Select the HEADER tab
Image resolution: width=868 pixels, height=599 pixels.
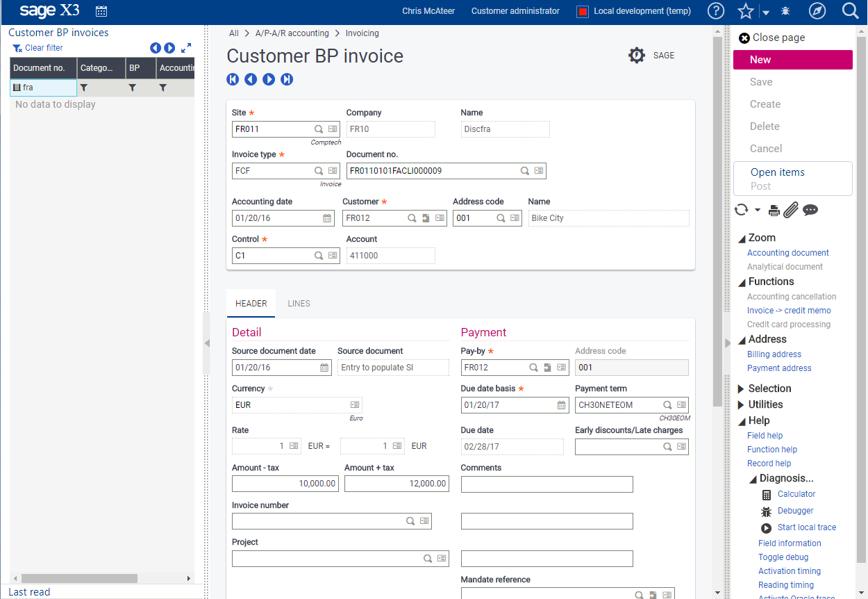click(251, 304)
